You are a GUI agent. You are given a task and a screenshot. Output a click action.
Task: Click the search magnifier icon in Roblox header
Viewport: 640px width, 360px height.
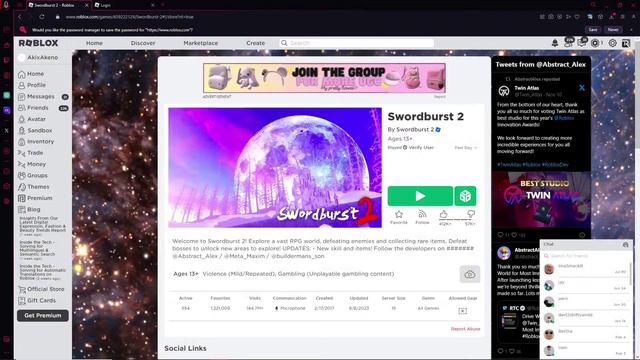pyautogui.click(x=284, y=43)
